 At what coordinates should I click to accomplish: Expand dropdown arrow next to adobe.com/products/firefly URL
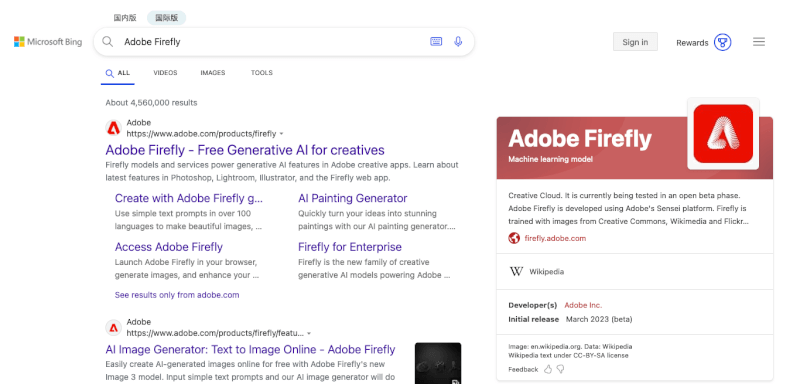281,134
